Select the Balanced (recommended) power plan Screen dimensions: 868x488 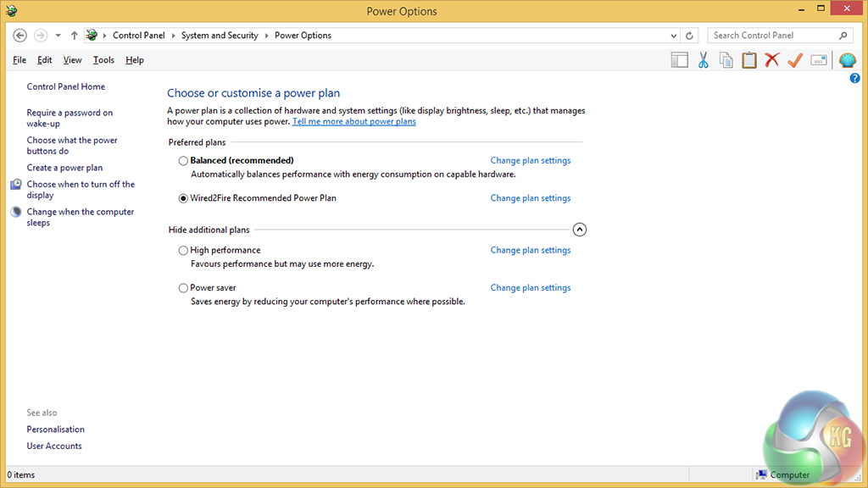point(183,161)
